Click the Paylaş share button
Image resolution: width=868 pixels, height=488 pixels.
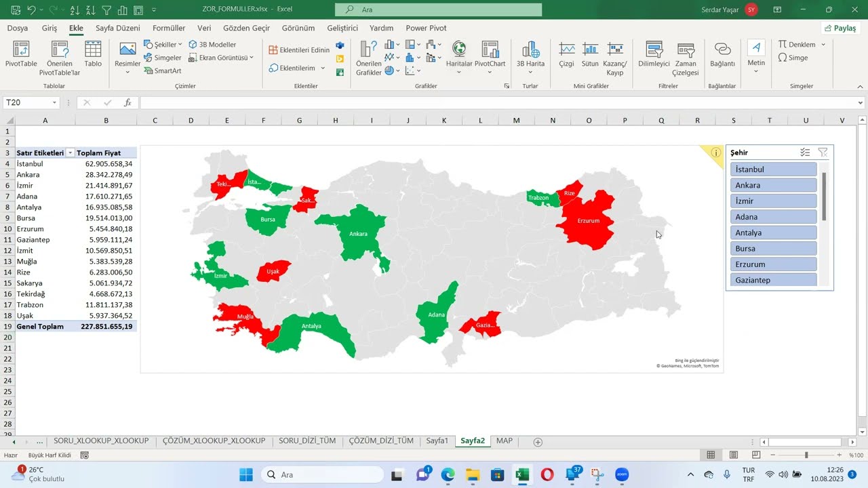[841, 28]
